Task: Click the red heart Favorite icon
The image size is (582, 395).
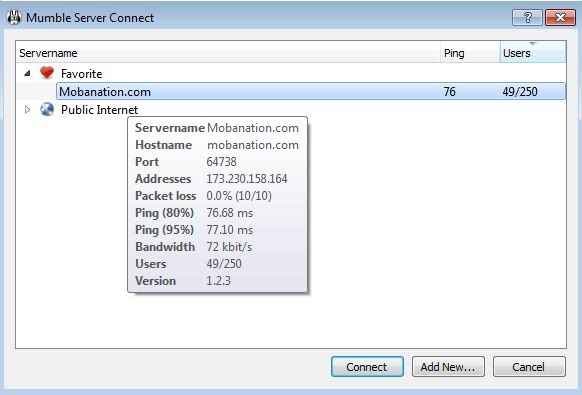Action: click(47, 73)
